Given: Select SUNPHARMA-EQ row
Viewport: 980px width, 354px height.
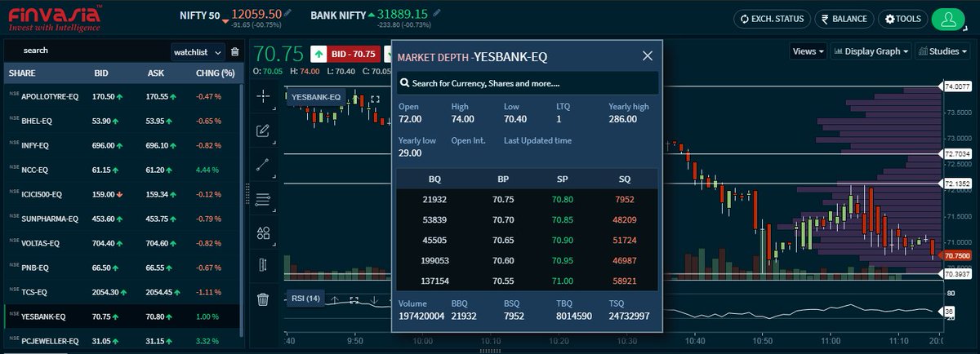Looking at the screenshot, I should [122, 219].
